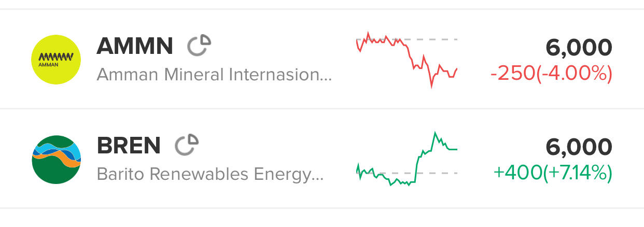
Task: Click the red -250 change value
Action: [x=512, y=74]
